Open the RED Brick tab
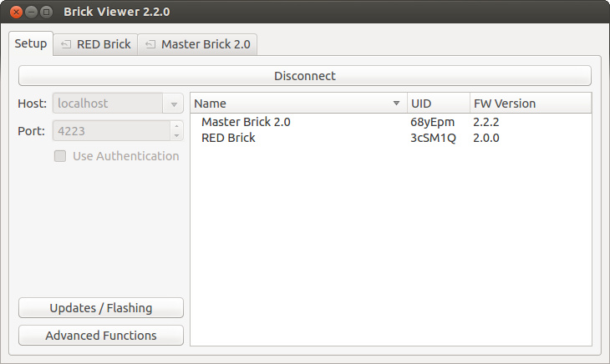 click(96, 44)
